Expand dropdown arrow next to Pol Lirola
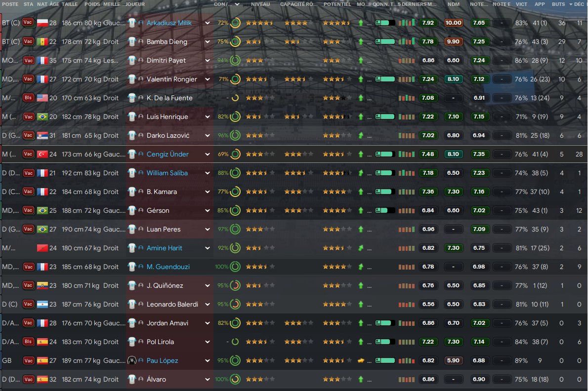The height and width of the screenshot is (391, 588). click(208, 342)
